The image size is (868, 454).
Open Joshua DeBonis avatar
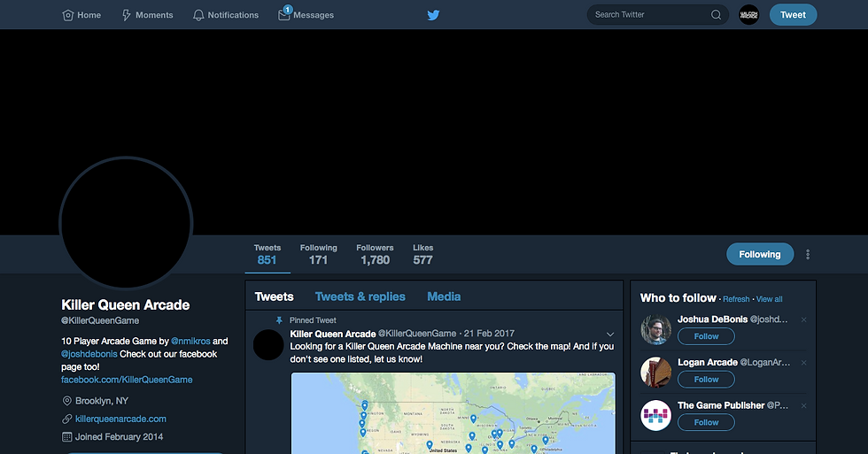656,329
